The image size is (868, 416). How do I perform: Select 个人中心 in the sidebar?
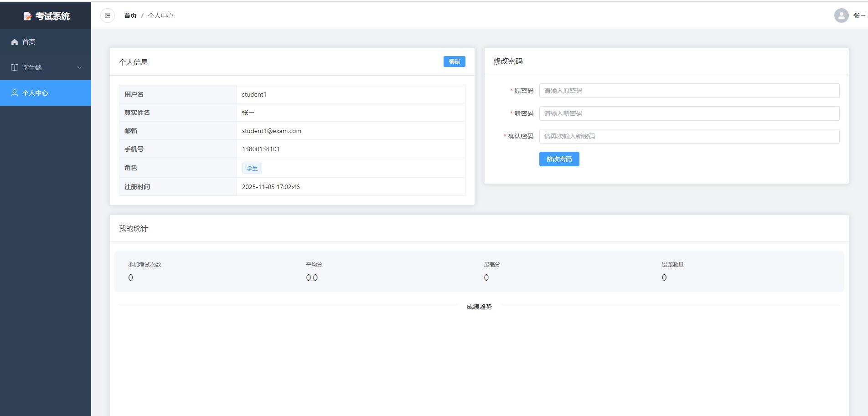pos(35,93)
